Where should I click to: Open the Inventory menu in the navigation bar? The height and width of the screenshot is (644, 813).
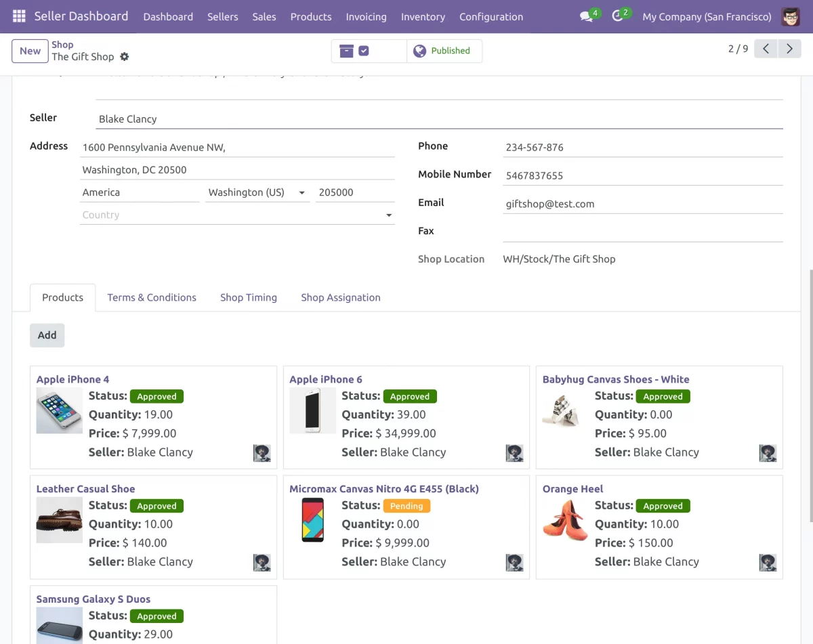click(423, 16)
